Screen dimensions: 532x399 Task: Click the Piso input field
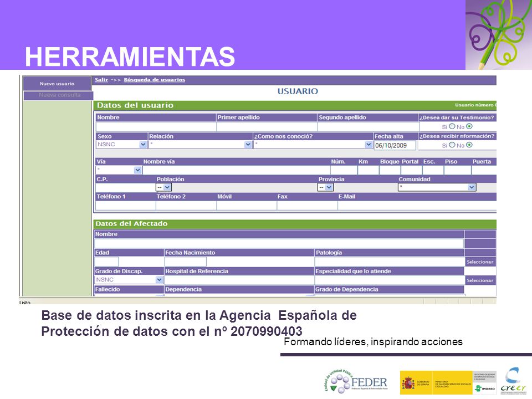tap(458, 170)
